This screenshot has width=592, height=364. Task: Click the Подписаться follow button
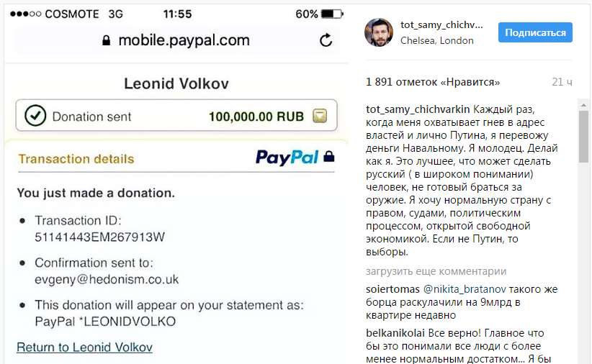click(535, 32)
